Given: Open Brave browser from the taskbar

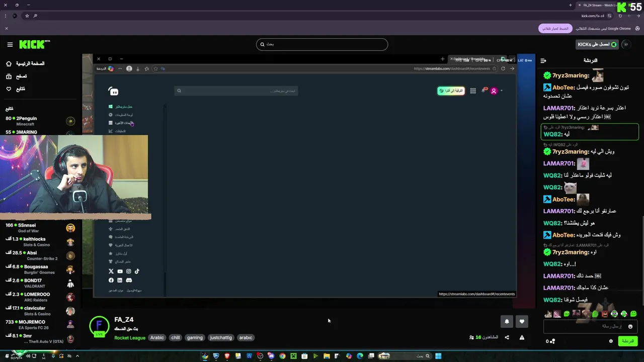Looking at the screenshot, I should [227, 356].
